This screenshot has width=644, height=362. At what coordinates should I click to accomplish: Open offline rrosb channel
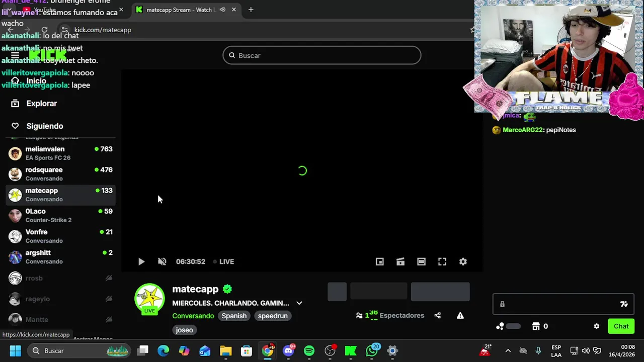(60, 278)
